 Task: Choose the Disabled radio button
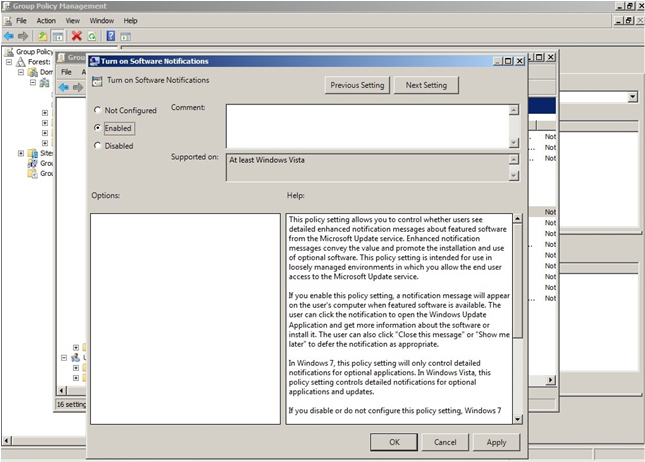click(97, 146)
